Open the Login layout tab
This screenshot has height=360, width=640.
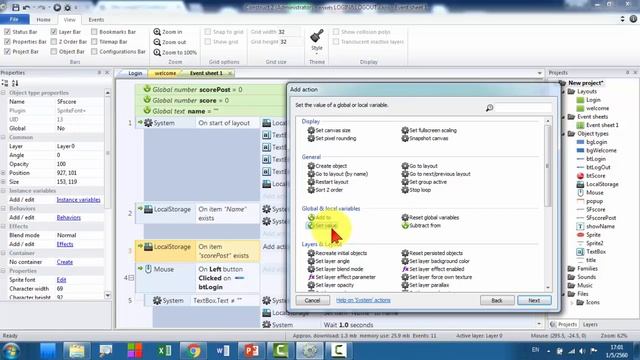tap(135, 73)
